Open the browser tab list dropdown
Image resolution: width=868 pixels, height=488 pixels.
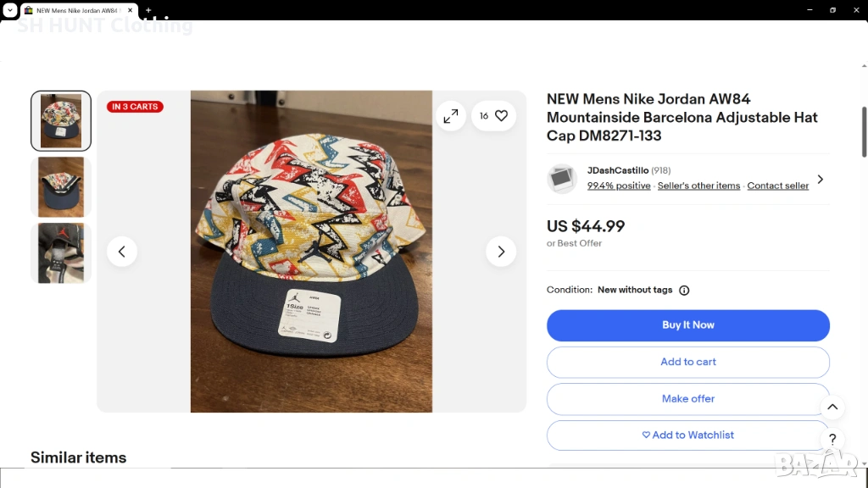tap(10, 10)
